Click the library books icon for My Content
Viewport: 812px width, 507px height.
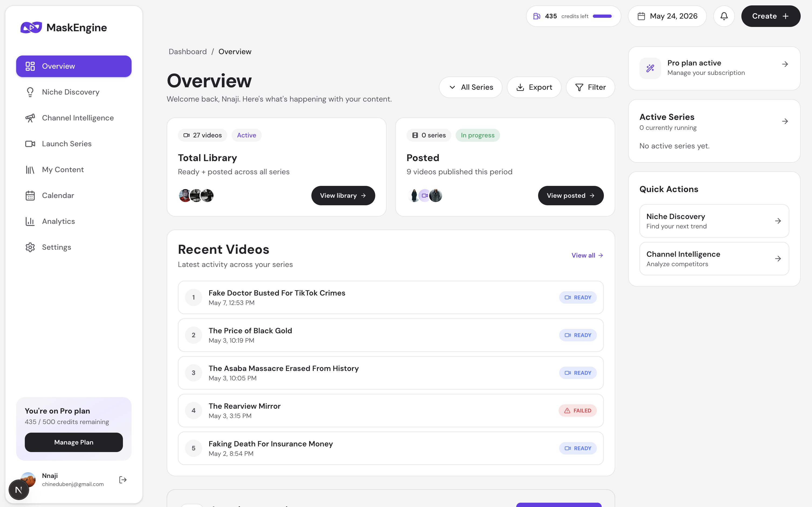tap(30, 170)
